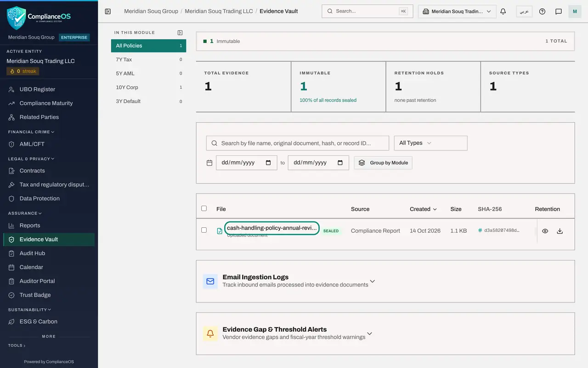
Task: Click the Group by Module button
Action: click(x=383, y=163)
